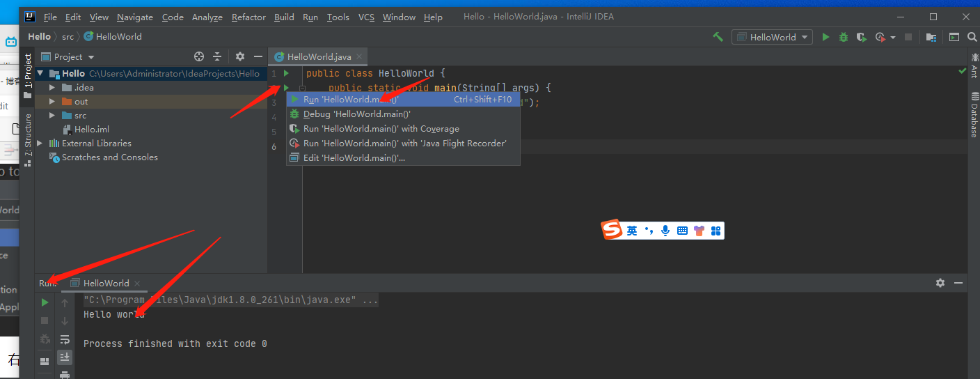Open Project panel settings gear
The width and height of the screenshot is (980, 379).
(x=240, y=56)
